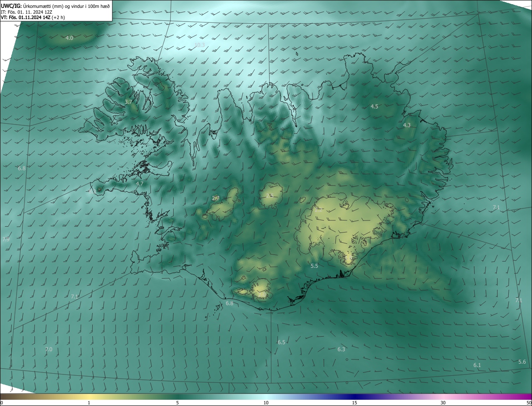Click the 6.5 value label over the ocean

281,342
